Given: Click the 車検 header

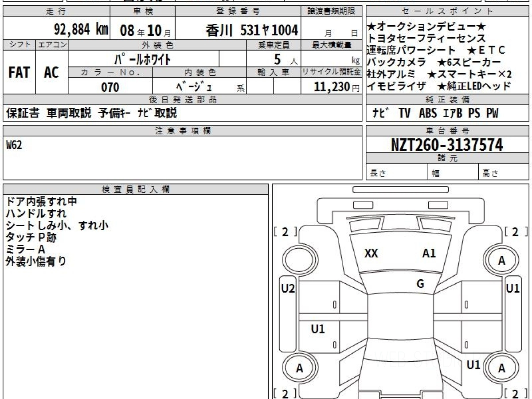Looking at the screenshot, I should (x=142, y=12).
